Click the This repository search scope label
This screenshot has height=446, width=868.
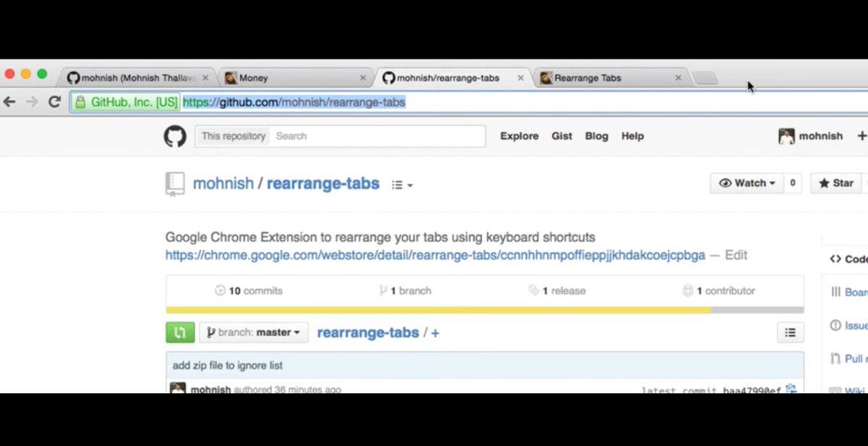tap(233, 136)
